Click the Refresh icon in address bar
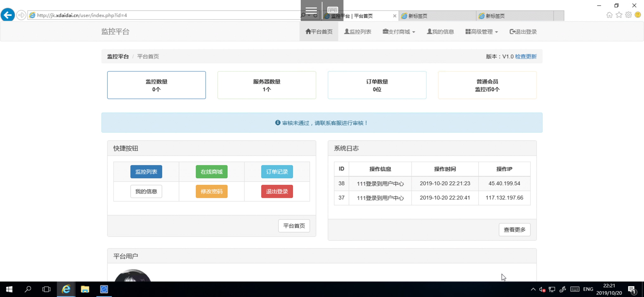 [x=316, y=15]
